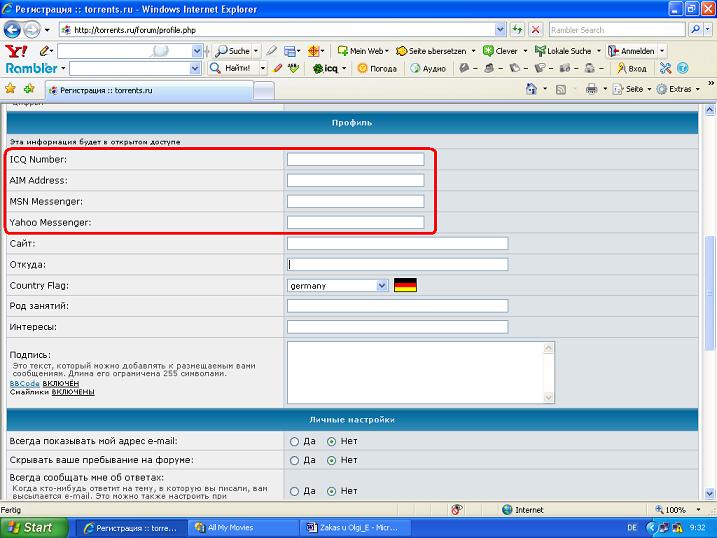Image resolution: width=717 pixels, height=538 pixels.
Task: Click the Вход login button
Action: (632, 69)
